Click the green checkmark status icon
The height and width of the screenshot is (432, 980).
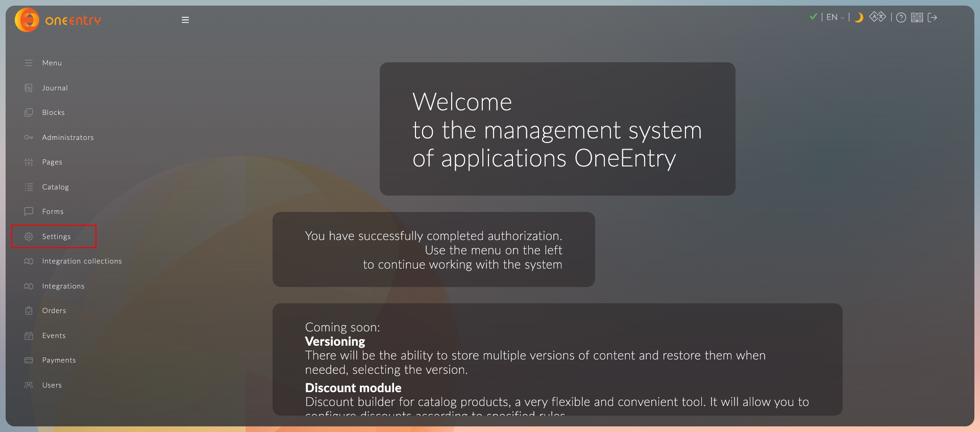click(813, 17)
